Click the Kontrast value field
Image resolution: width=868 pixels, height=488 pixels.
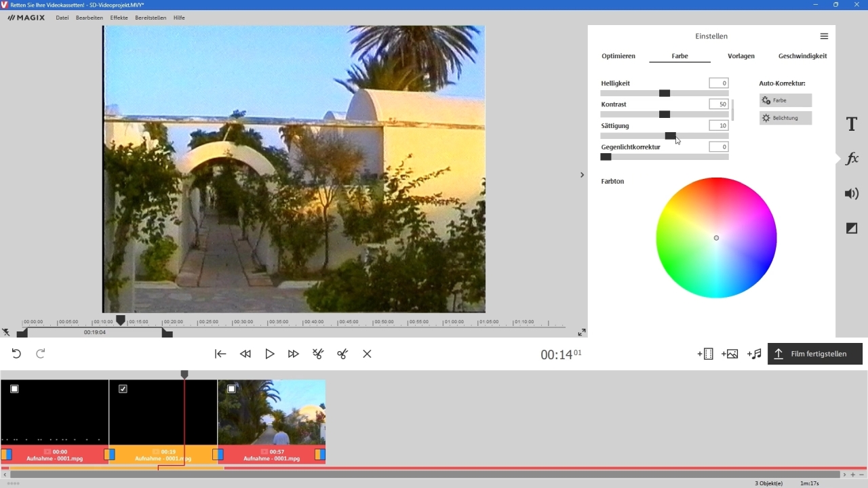coord(719,104)
